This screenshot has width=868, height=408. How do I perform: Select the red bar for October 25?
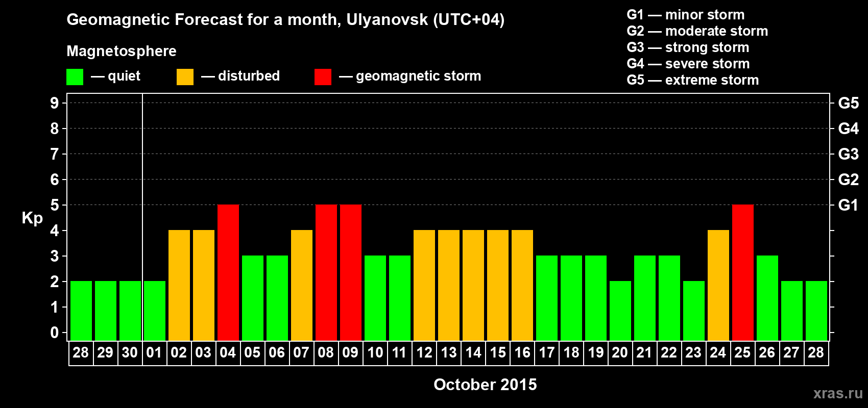742,272
